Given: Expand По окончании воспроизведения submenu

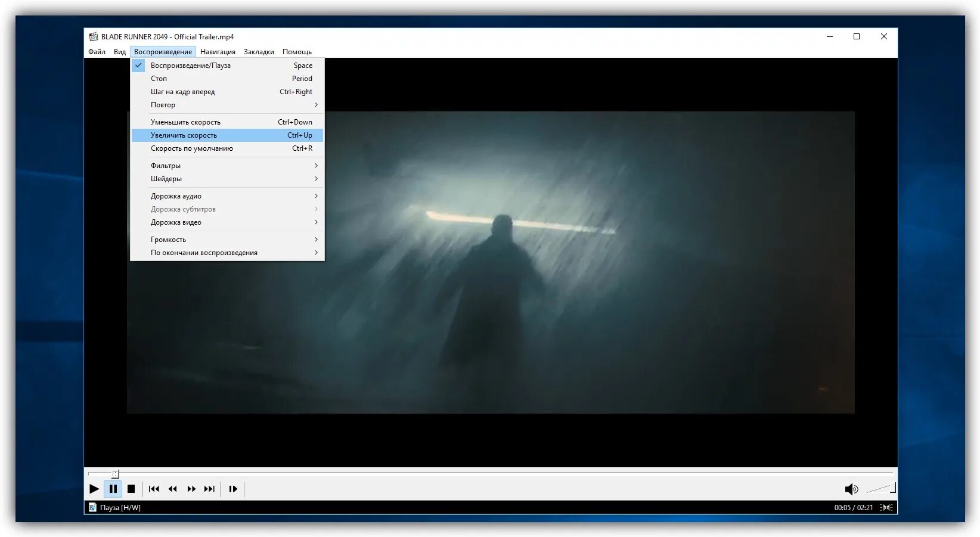Looking at the screenshot, I should coord(227,253).
